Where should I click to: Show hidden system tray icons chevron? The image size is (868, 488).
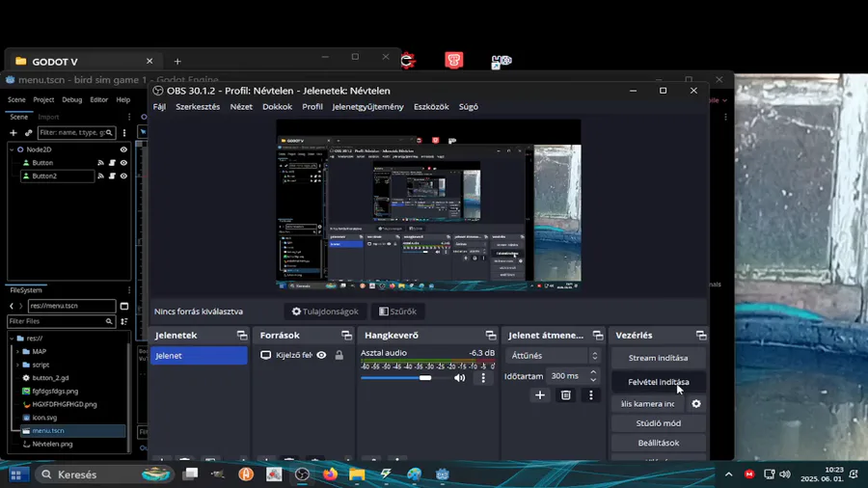click(x=728, y=474)
